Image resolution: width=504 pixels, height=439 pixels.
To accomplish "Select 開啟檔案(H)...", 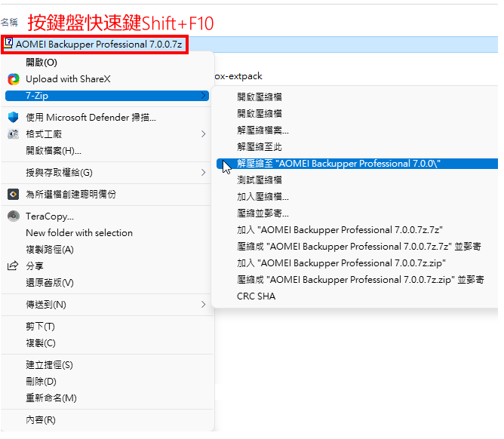I will [54, 150].
